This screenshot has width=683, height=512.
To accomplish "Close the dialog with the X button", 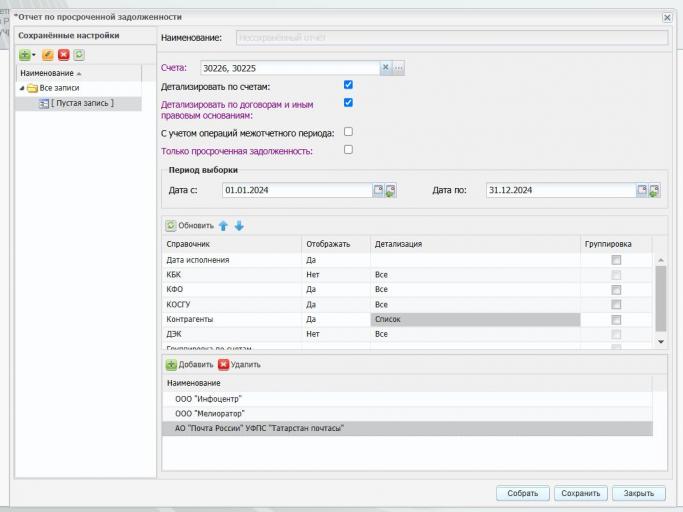I will [667, 17].
